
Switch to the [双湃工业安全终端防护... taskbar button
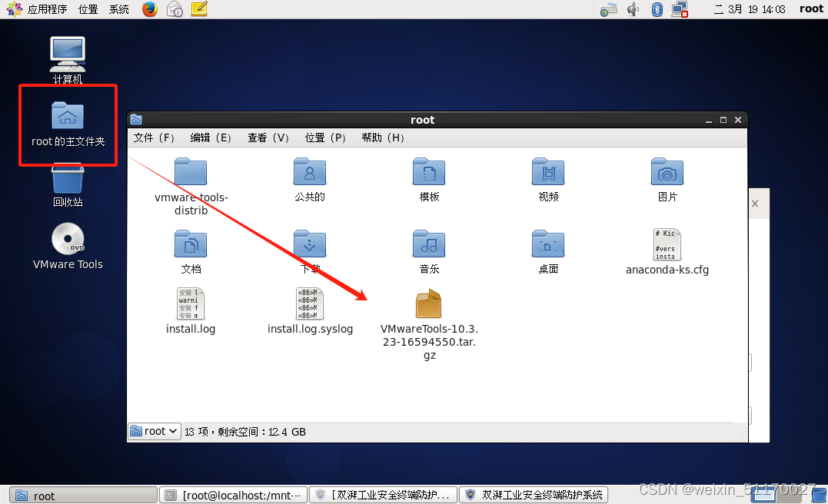pyautogui.click(x=384, y=495)
